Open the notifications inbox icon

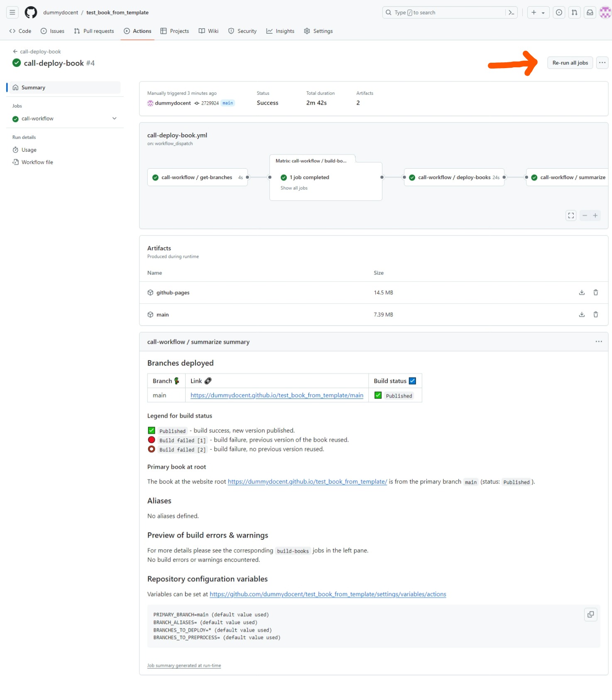(x=590, y=12)
